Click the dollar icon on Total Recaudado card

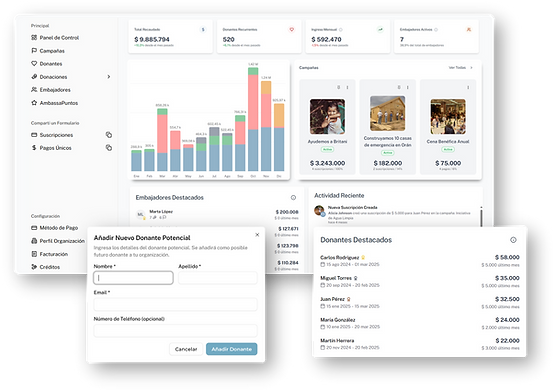[203, 30]
